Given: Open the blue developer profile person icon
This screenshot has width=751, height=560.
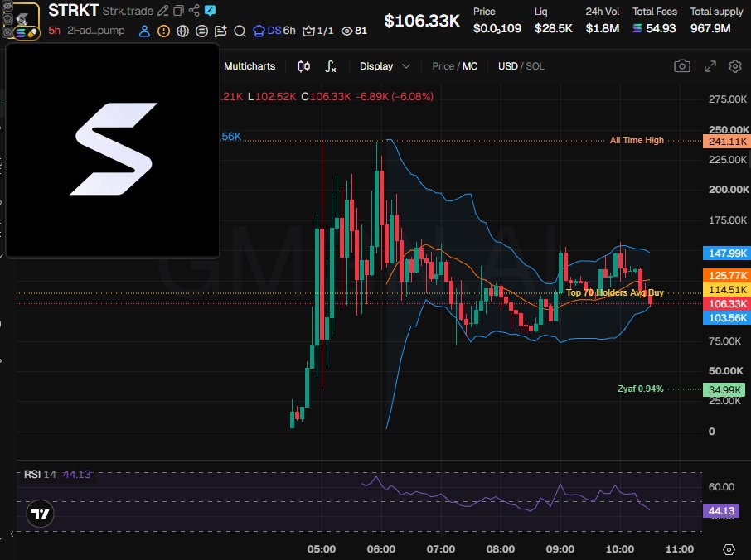Looking at the screenshot, I should point(144,31).
